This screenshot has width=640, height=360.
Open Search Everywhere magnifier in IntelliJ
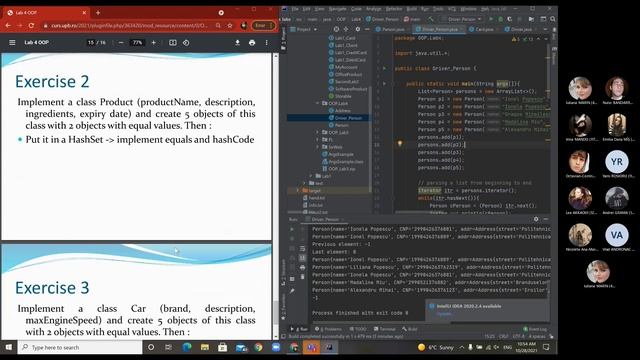[553, 19]
